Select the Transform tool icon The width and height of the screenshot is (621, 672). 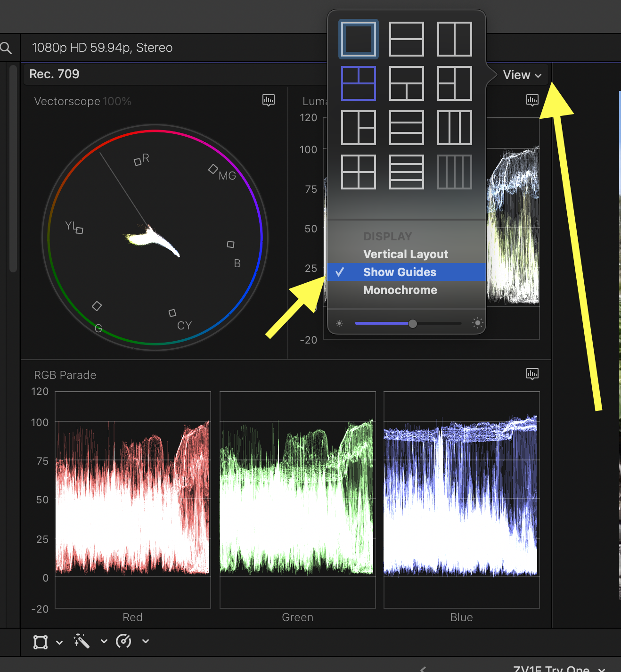pyautogui.click(x=40, y=641)
